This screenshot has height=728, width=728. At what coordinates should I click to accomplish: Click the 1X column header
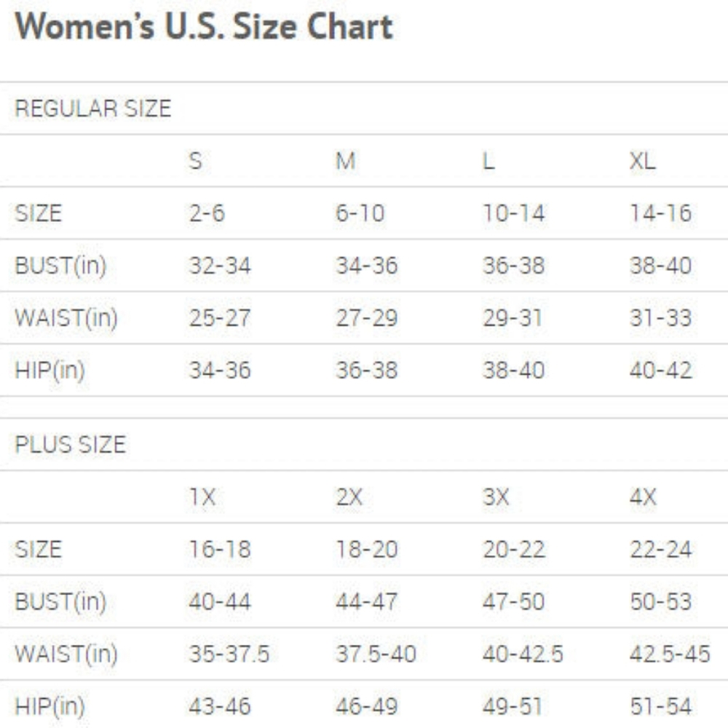[202, 497]
